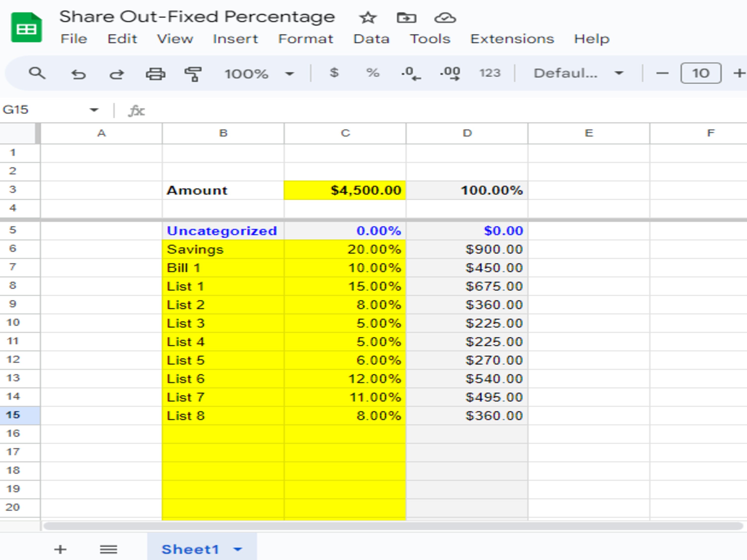This screenshot has height=560, width=747.
Task: Star the spreadsheet
Action: pyautogui.click(x=368, y=18)
